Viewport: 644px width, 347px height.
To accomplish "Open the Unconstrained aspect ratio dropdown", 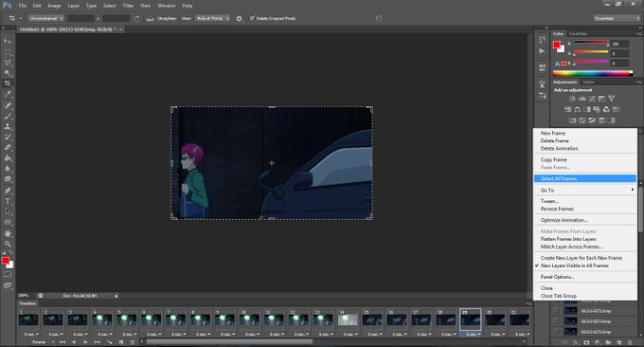I will pyautogui.click(x=46, y=19).
